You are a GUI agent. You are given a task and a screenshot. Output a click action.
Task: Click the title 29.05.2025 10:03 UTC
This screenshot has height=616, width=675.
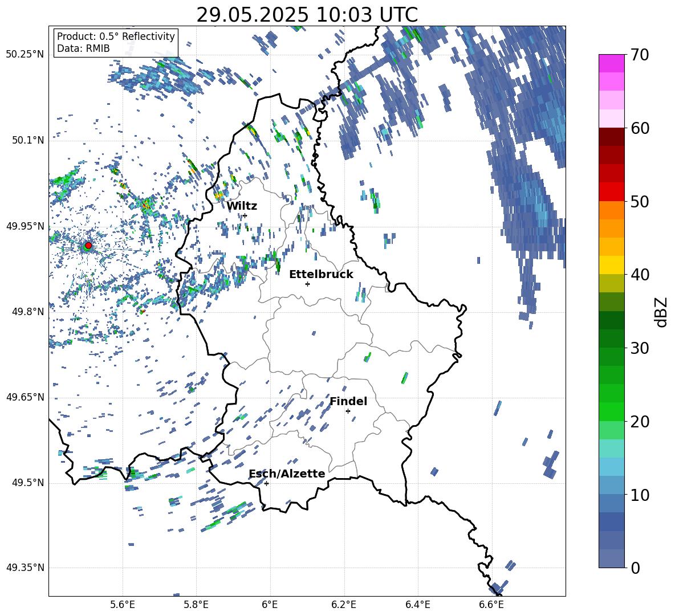307,15
